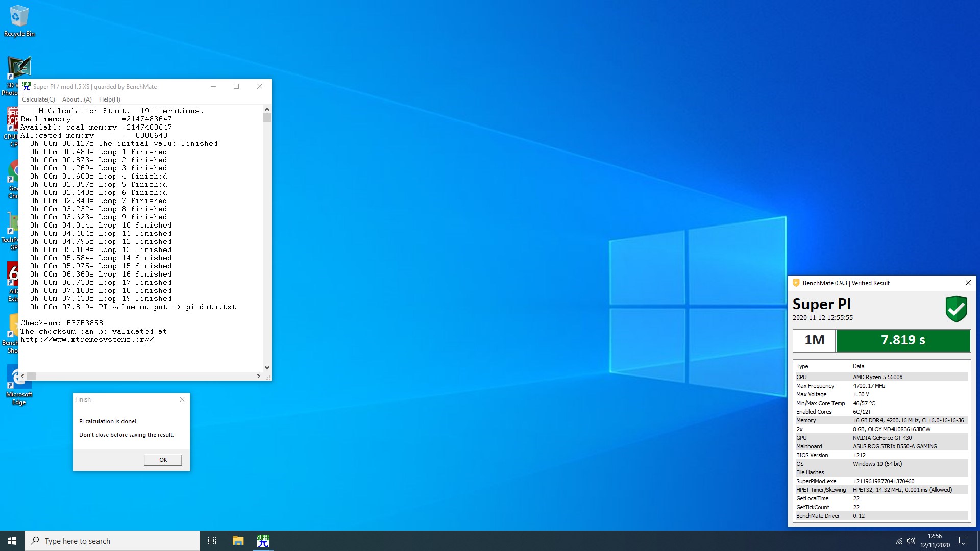980x551 pixels.
Task: Select the Super PI taskbar icon
Action: pos(263,541)
